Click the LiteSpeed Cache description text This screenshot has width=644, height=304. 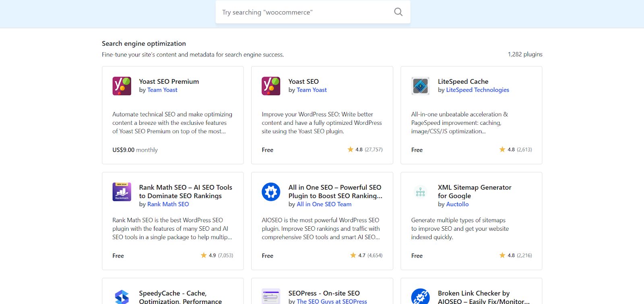[x=459, y=123]
